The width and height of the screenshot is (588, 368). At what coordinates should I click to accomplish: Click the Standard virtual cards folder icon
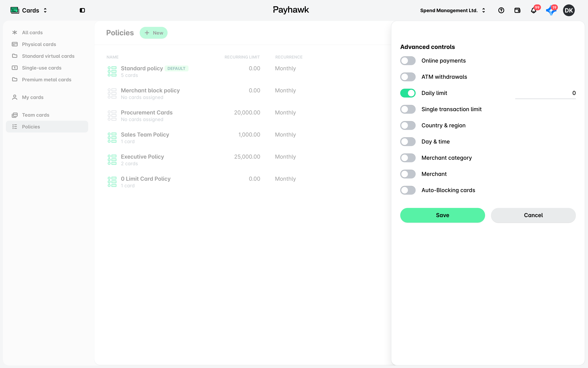(15, 56)
